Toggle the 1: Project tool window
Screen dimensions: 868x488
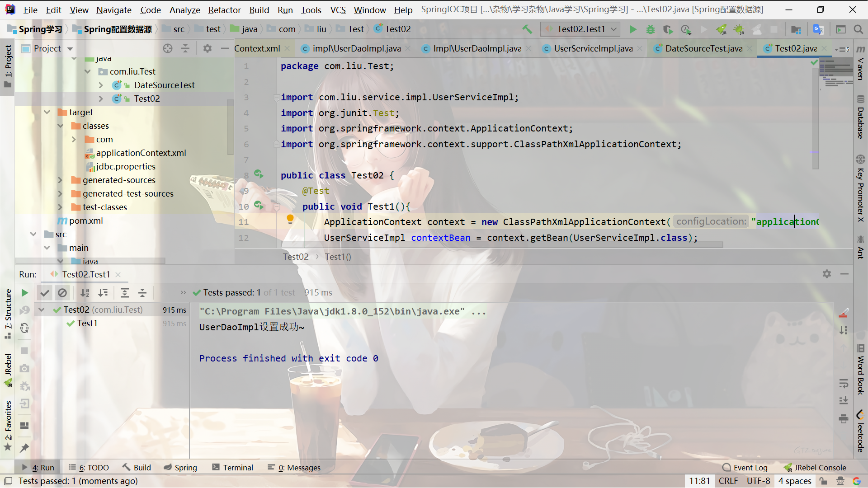click(x=8, y=66)
